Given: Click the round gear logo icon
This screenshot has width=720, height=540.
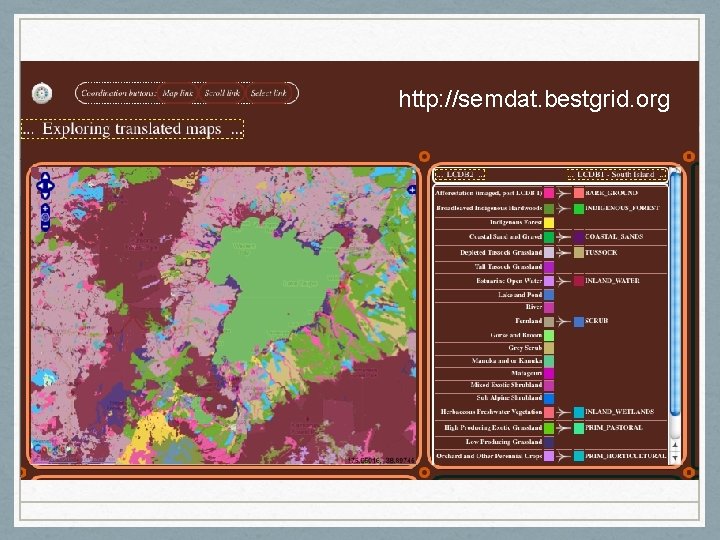Looking at the screenshot, I should pyautogui.click(x=42, y=93).
